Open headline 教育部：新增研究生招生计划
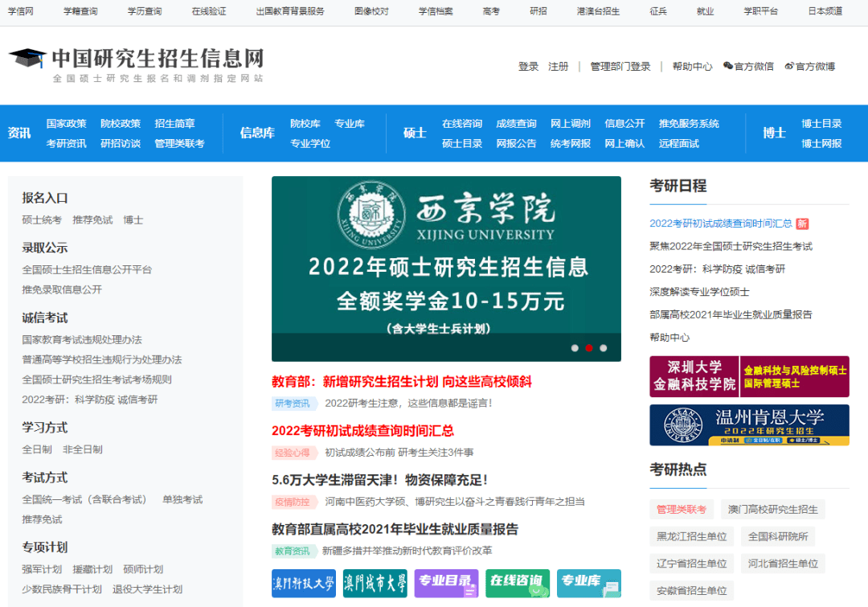868x607 pixels. tap(402, 382)
